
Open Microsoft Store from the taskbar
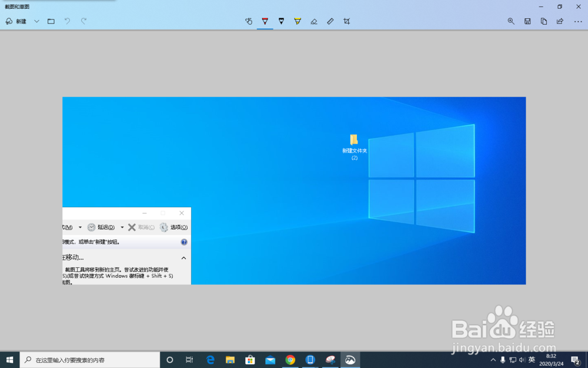[250, 360]
